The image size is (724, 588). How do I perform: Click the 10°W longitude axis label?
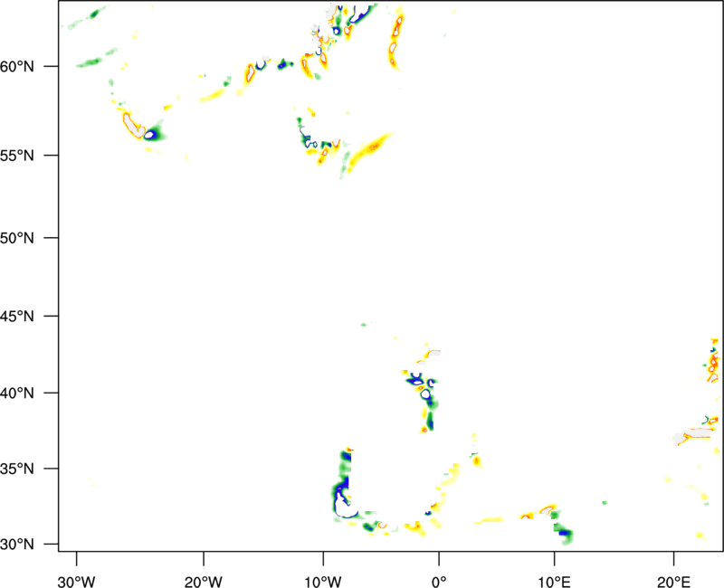pyautogui.click(x=323, y=582)
